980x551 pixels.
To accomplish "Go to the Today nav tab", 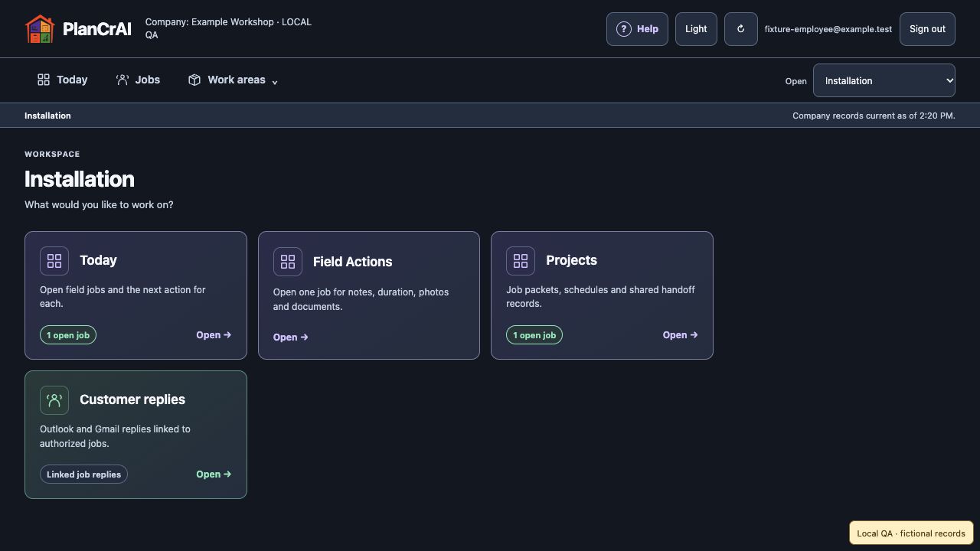I will click(x=63, y=80).
